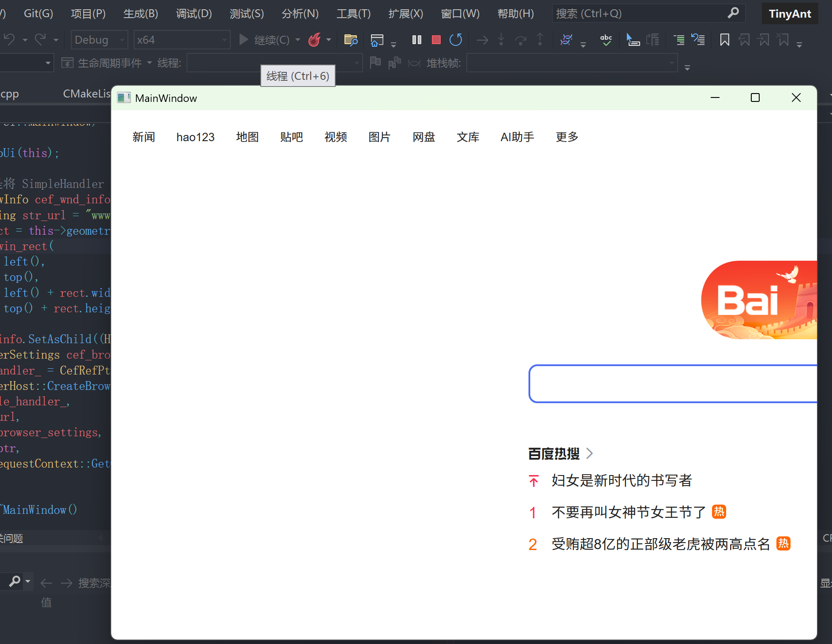Open the 调试(D) menu
The image size is (832, 644).
point(194,13)
